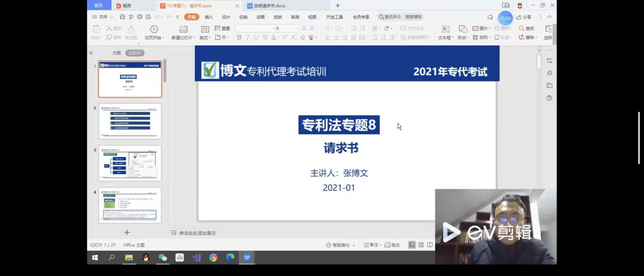Screen dimensions: 644x276
Task: Click 单击此处添加备注 notes area
Action: click(197, 233)
